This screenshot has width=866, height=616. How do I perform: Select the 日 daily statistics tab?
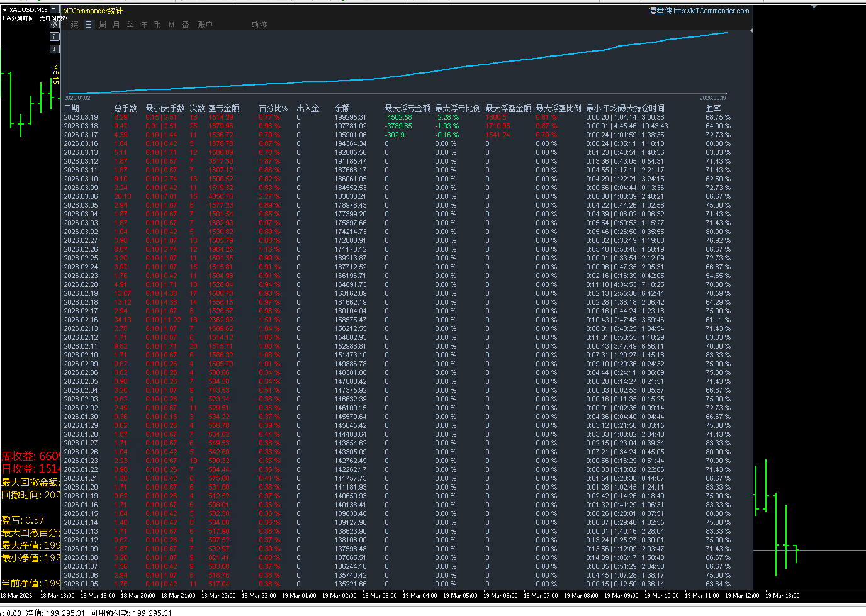pos(89,25)
